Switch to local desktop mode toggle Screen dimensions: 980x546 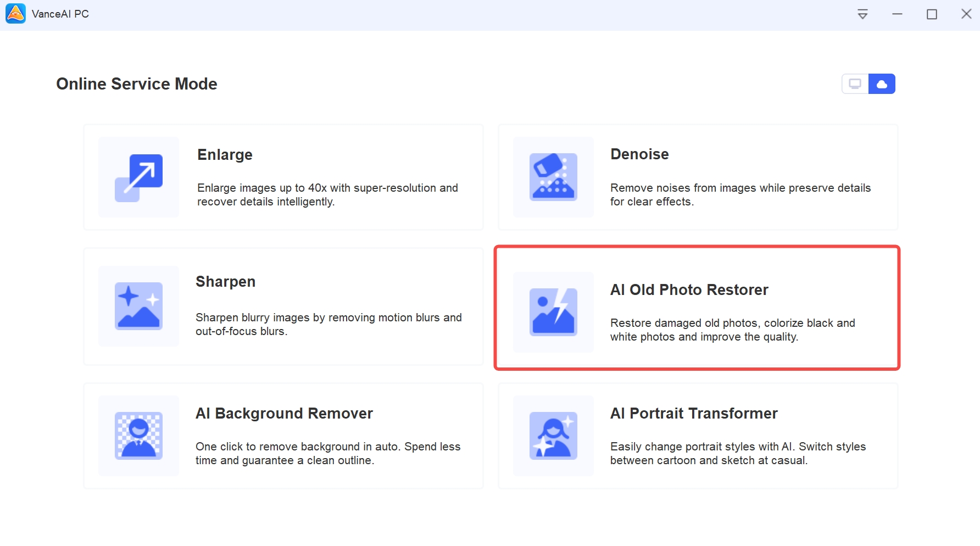tap(855, 84)
